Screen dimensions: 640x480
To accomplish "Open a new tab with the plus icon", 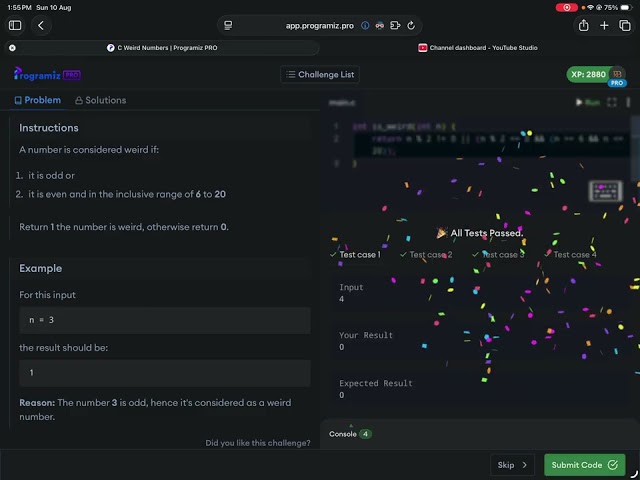I will (604, 25).
